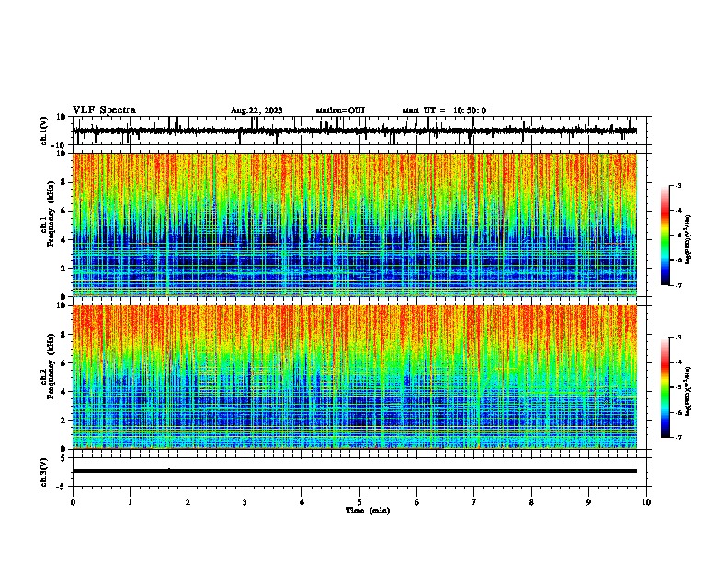Click the ch.2 "Frequency (kHz)" axis label

pos(51,365)
